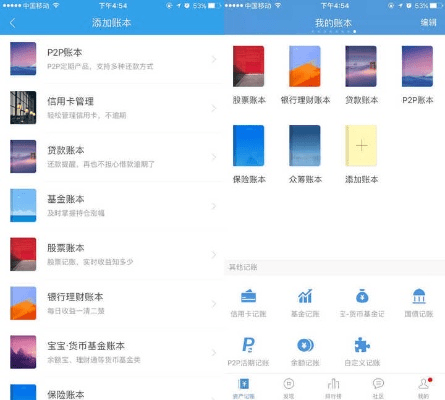Select the 基金账本 title text
This screenshot has width=445, height=400.
click(x=66, y=199)
